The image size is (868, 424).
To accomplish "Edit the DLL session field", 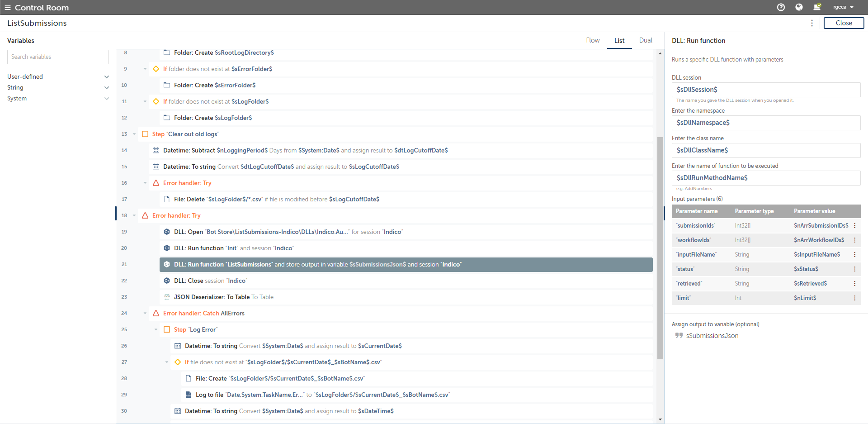I will 766,90.
